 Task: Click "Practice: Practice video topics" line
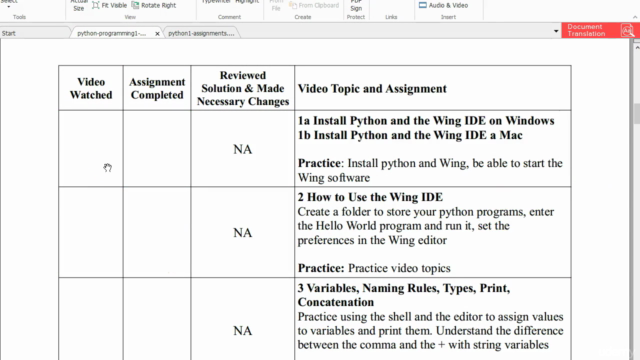click(x=374, y=268)
